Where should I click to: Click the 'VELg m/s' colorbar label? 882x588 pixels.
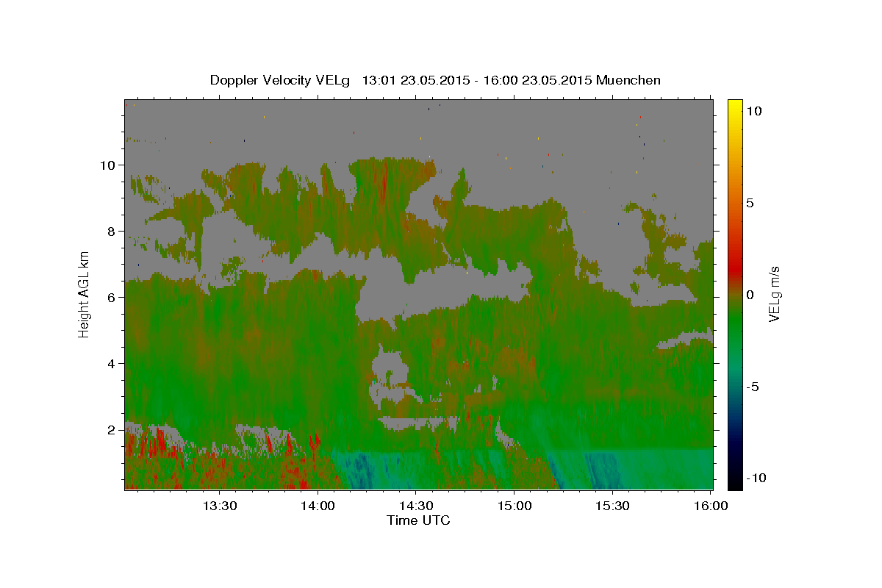774,295
